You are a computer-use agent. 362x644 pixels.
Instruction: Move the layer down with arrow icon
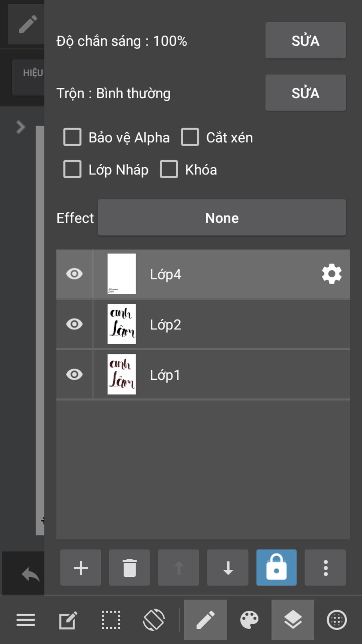point(228,568)
